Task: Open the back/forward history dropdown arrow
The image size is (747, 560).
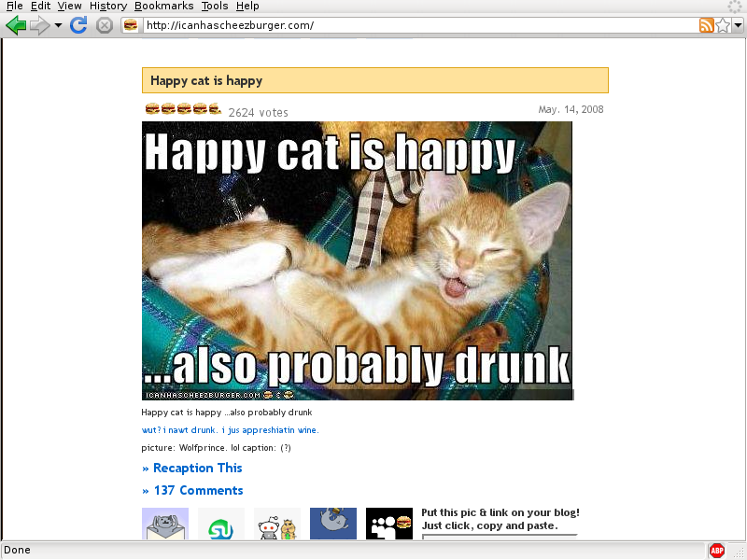Action: pyautogui.click(x=58, y=25)
